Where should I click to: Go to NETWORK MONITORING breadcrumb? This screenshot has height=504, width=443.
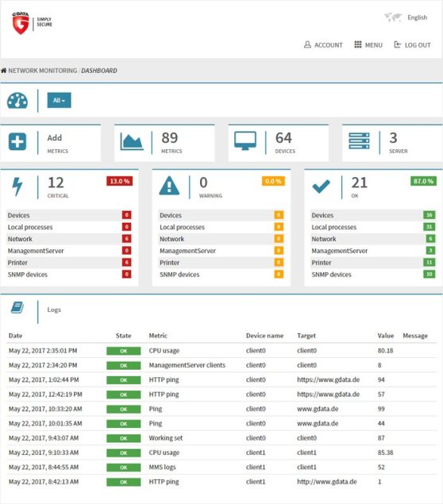click(x=43, y=71)
